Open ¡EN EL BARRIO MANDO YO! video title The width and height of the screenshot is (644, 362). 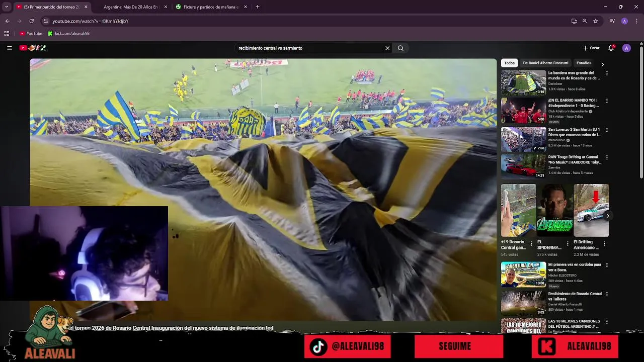pos(574,103)
